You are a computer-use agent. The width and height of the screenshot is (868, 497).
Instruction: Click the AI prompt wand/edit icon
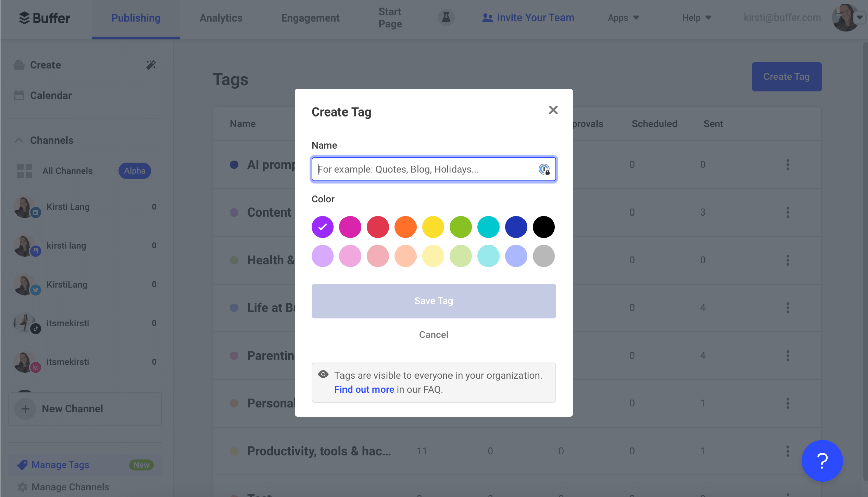(x=151, y=64)
